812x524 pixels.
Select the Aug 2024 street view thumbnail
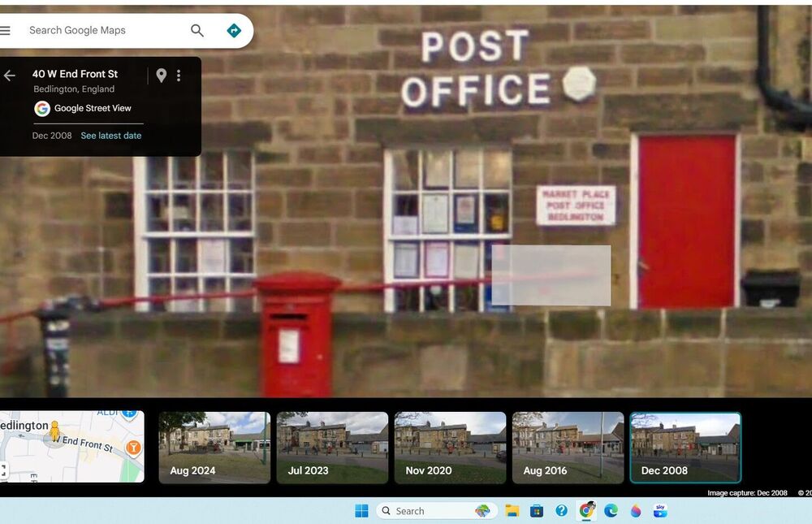[214, 448]
